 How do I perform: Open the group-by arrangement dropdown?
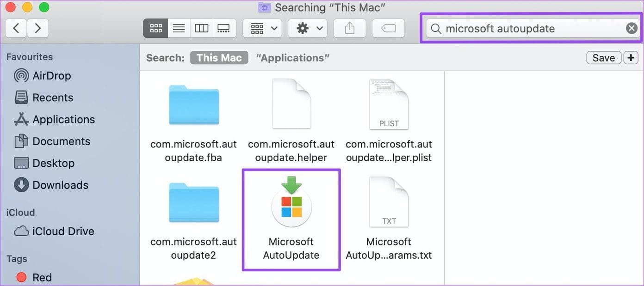(x=262, y=28)
